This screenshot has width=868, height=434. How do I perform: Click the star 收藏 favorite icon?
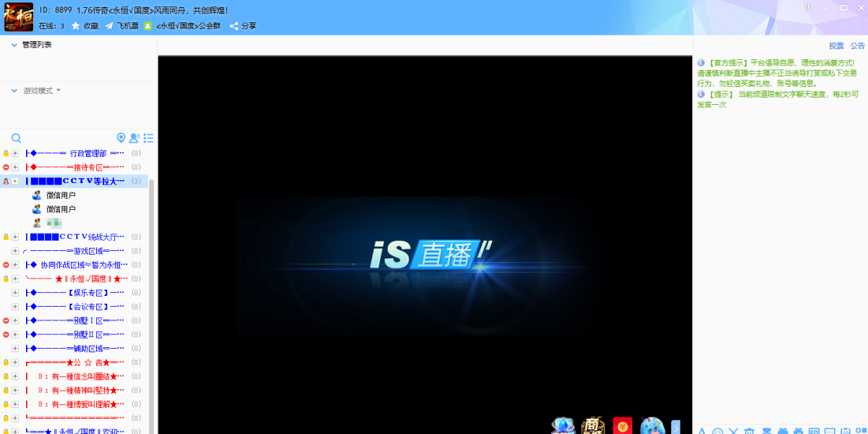point(75,26)
